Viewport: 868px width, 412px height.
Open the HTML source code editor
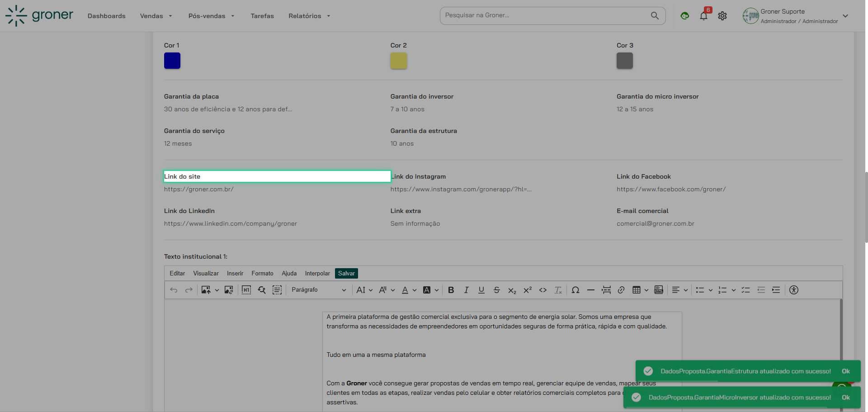click(659, 290)
